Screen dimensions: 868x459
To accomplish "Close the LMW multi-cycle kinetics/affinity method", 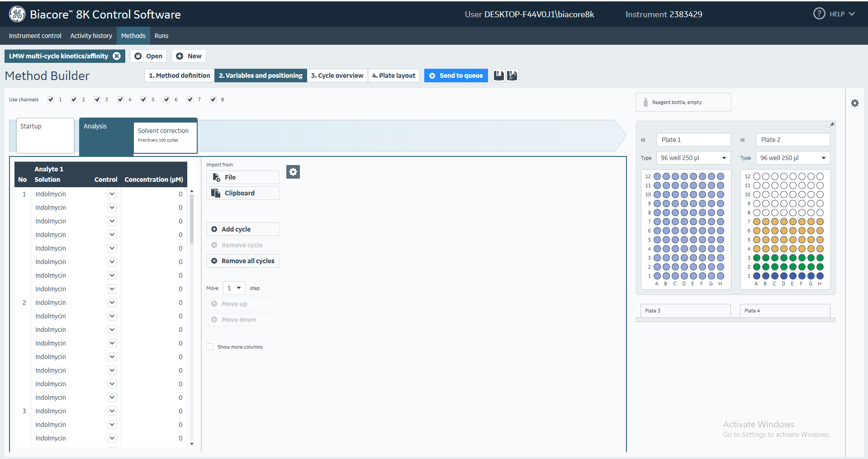I will pos(117,56).
